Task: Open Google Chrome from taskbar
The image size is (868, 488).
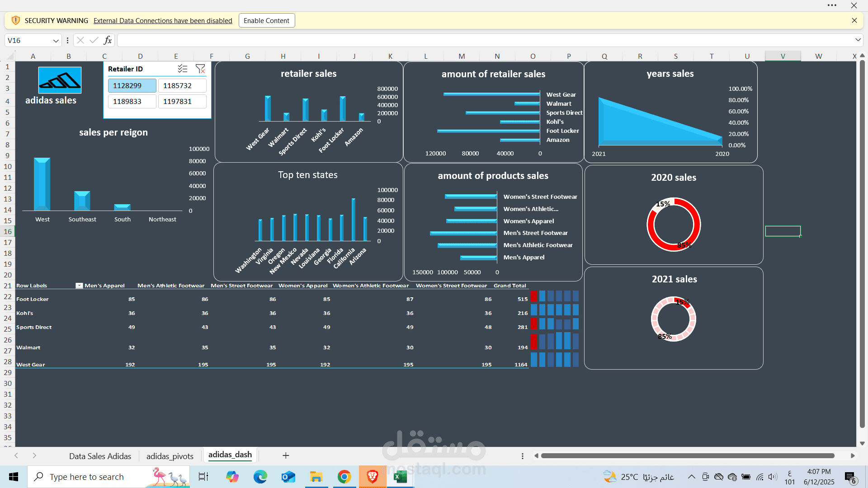Action: pos(344,477)
